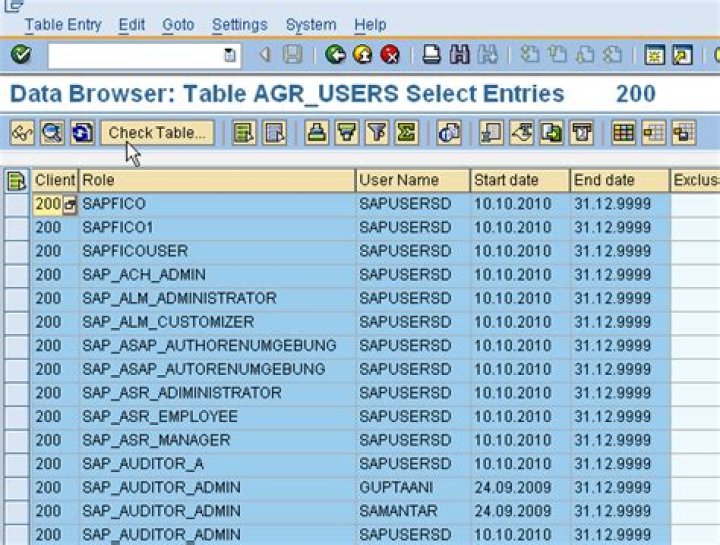Toggle row selector for SAP_ALM_CUSTOMIZER
The image size is (720, 545).
click(17, 322)
